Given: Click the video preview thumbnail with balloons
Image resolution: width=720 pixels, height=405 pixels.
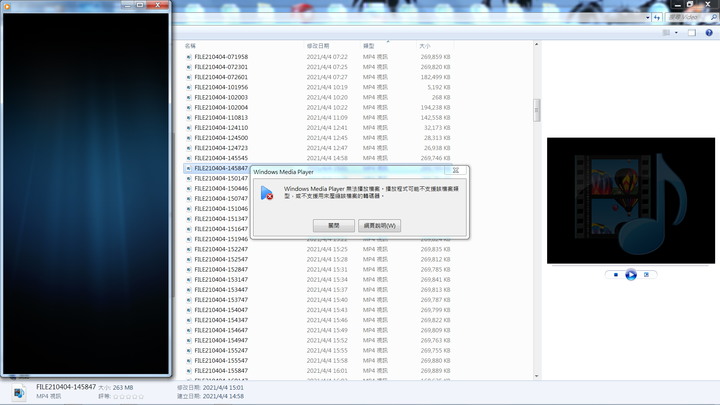Looking at the screenshot, I should coord(631,201).
